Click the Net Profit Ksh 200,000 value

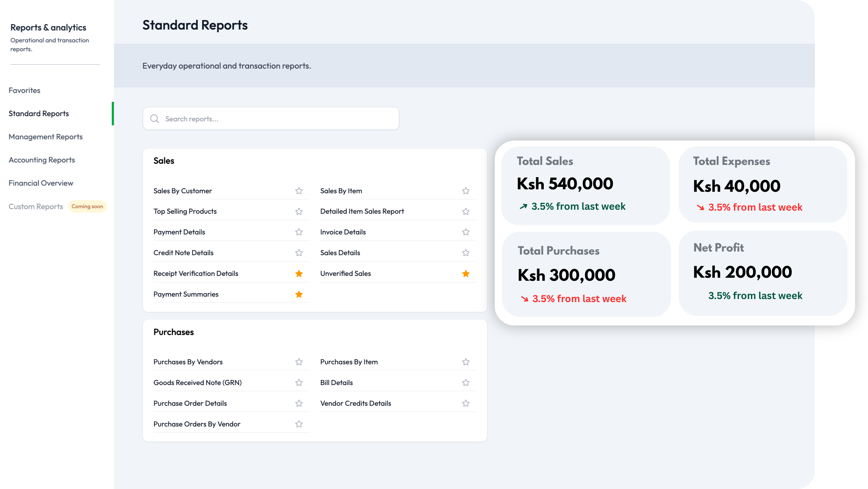click(x=743, y=272)
